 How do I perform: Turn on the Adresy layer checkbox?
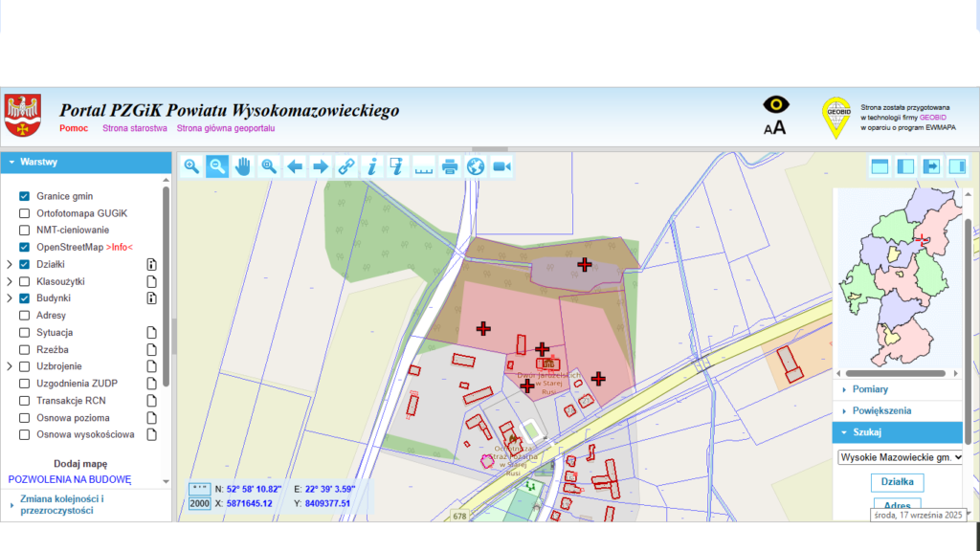pos(25,315)
